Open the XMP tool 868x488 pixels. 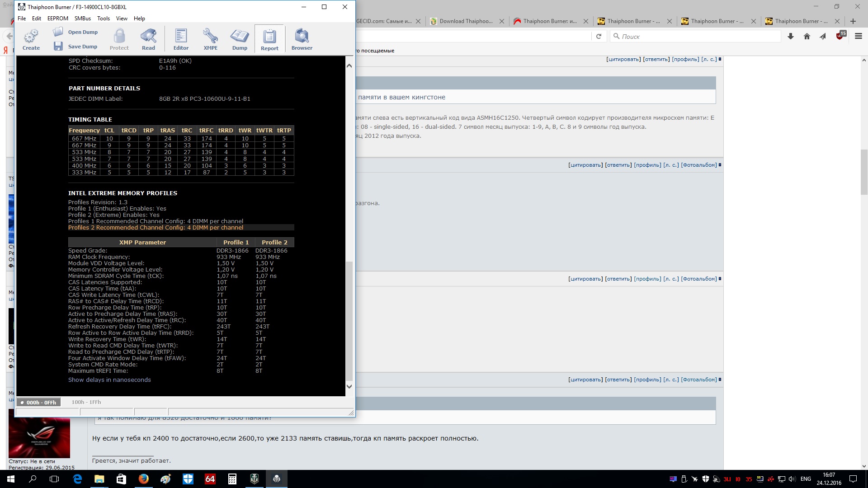click(x=210, y=39)
